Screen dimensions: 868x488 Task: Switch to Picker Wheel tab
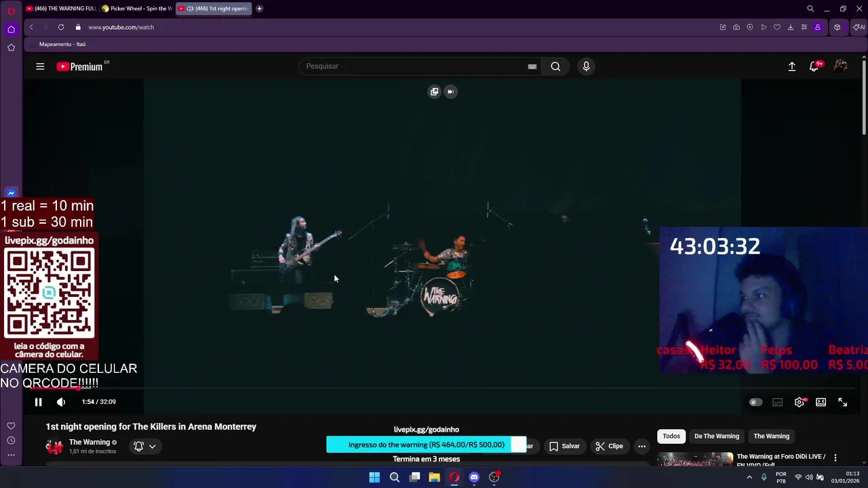pos(137,9)
